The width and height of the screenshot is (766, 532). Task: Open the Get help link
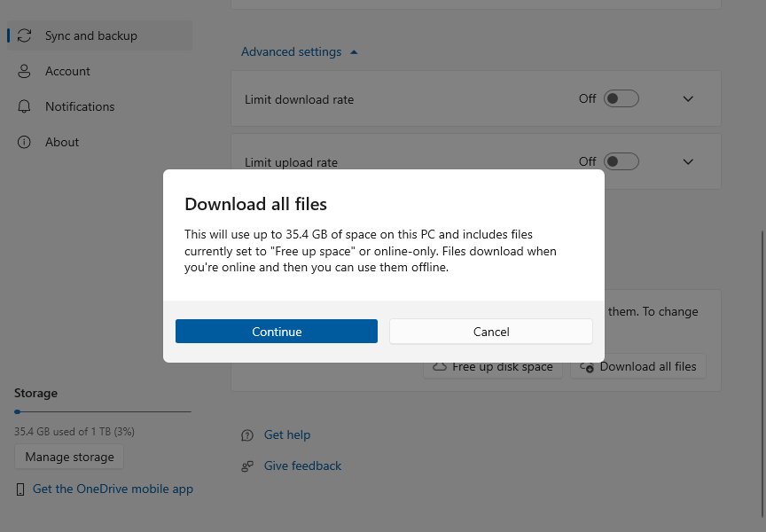tap(286, 434)
